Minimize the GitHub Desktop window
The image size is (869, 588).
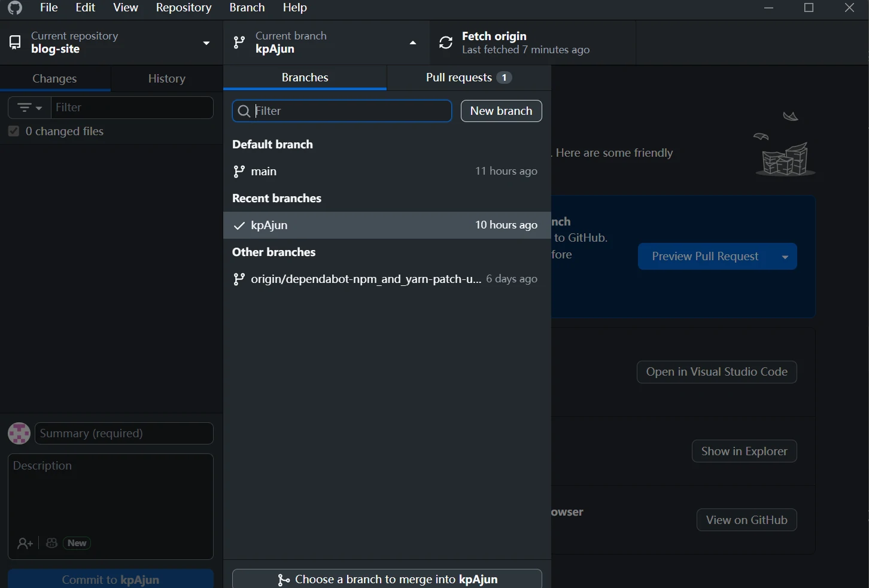click(x=769, y=8)
